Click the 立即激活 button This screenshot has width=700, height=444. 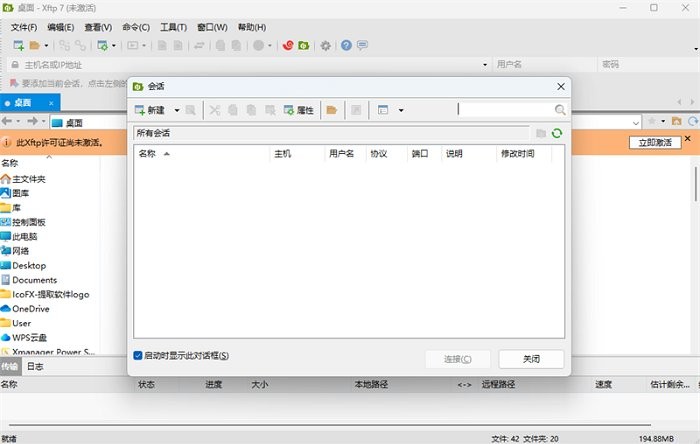tap(655, 143)
